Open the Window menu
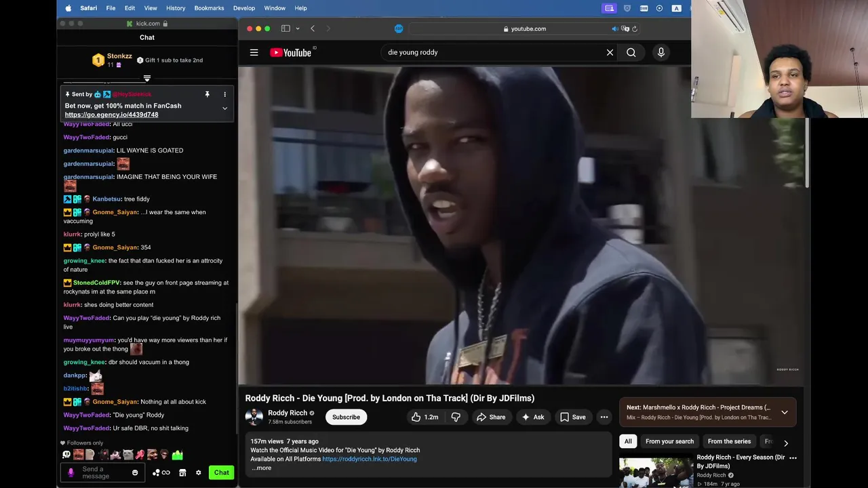This screenshot has height=488, width=868. coord(275,8)
